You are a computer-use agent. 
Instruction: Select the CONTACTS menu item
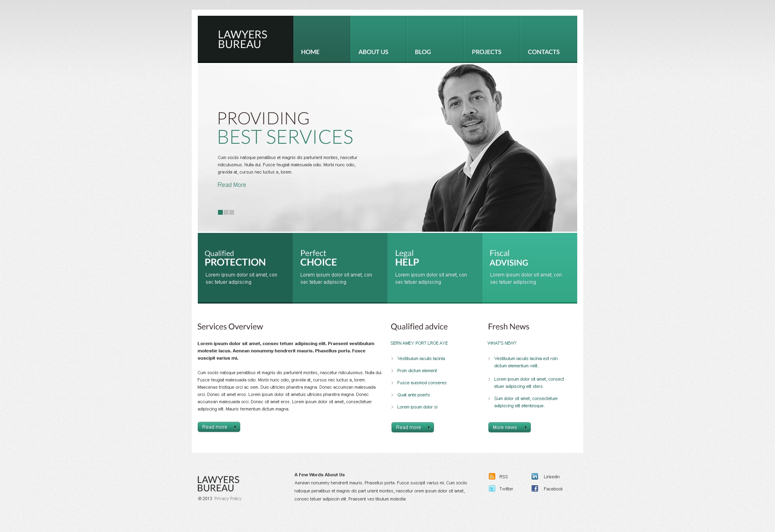point(544,51)
